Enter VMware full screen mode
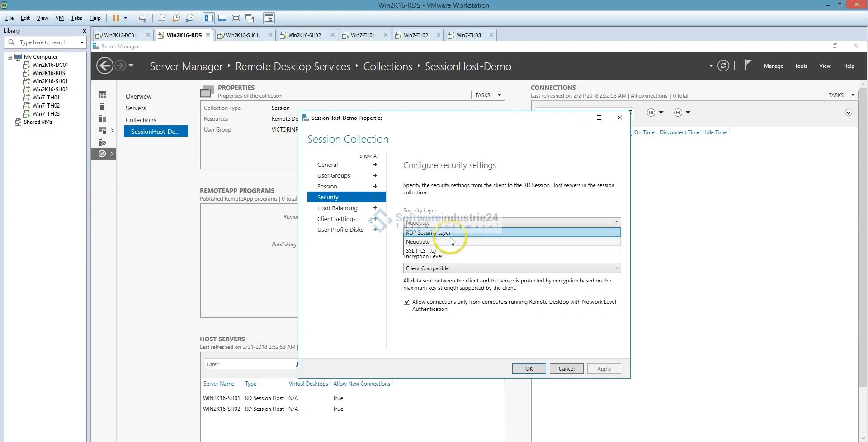868x442 pixels. [x=236, y=18]
